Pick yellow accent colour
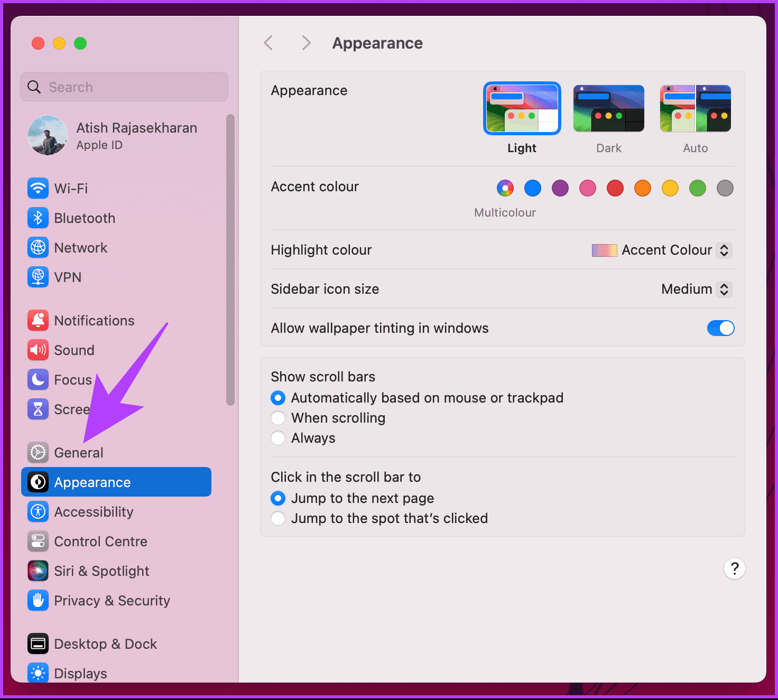Viewport: 778px width, 700px height. click(x=670, y=188)
